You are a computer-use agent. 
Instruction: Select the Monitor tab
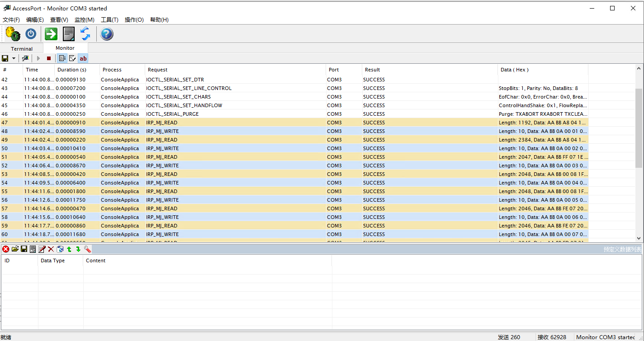[65, 48]
